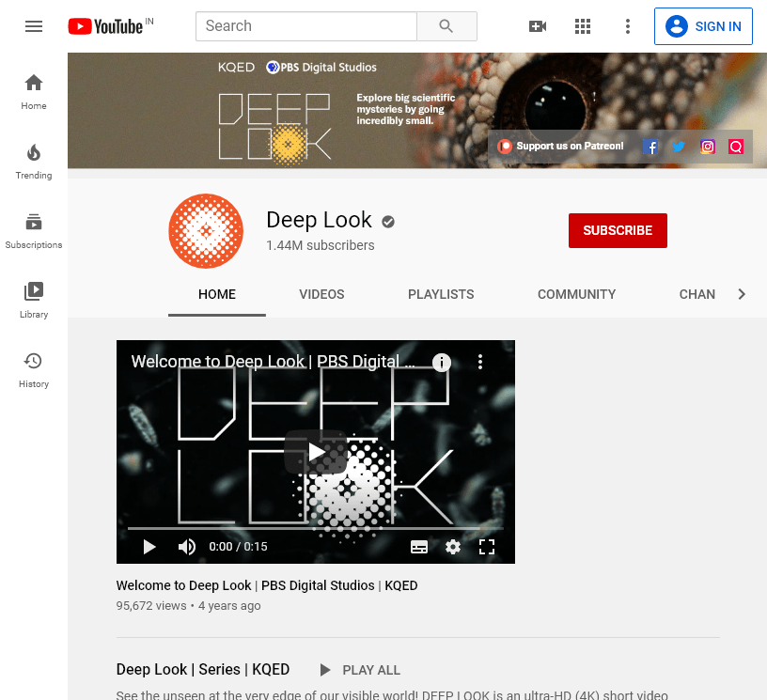This screenshot has width=767, height=700.
Task: Open Trending in the sidebar
Action: (x=34, y=162)
